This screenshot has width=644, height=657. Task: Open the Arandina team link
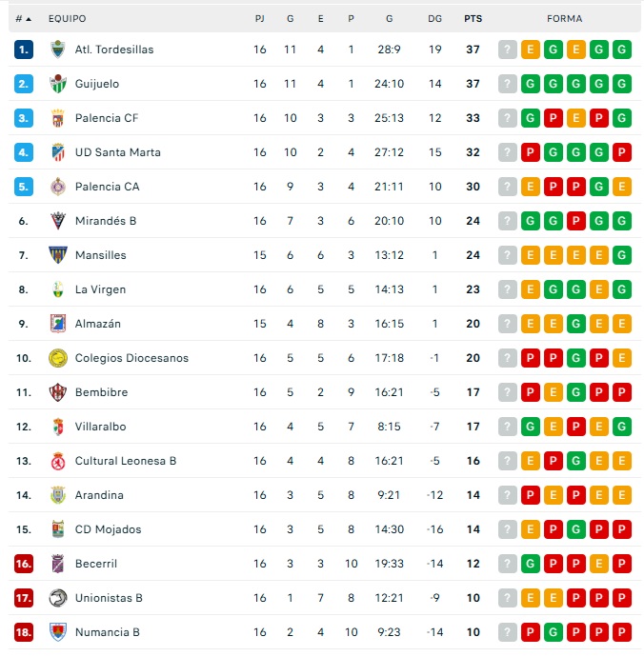tap(99, 495)
